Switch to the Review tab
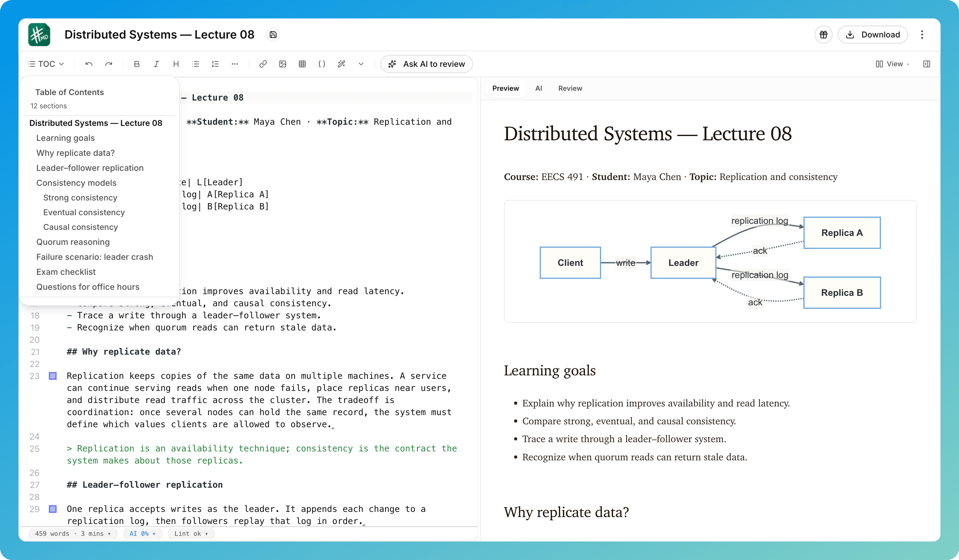The width and height of the screenshot is (959, 560). pyautogui.click(x=570, y=88)
